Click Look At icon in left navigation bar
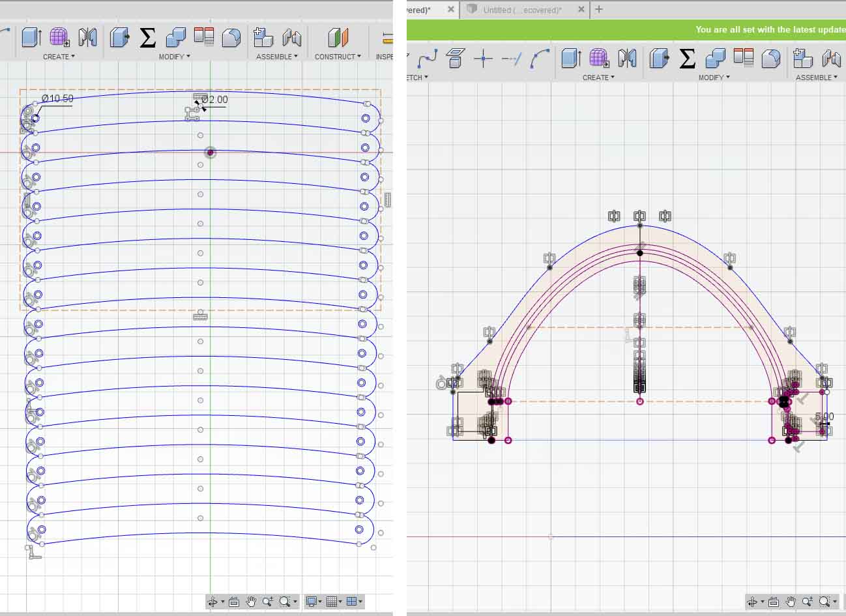846x616 pixels. [234, 602]
